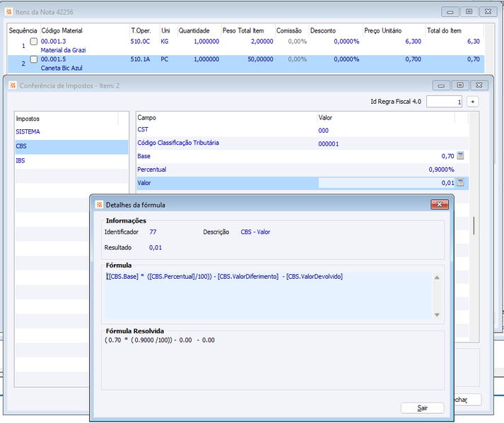Click the Id Regra Fiscal 4.0 input field
This screenshot has height=423, width=504.
tap(444, 102)
